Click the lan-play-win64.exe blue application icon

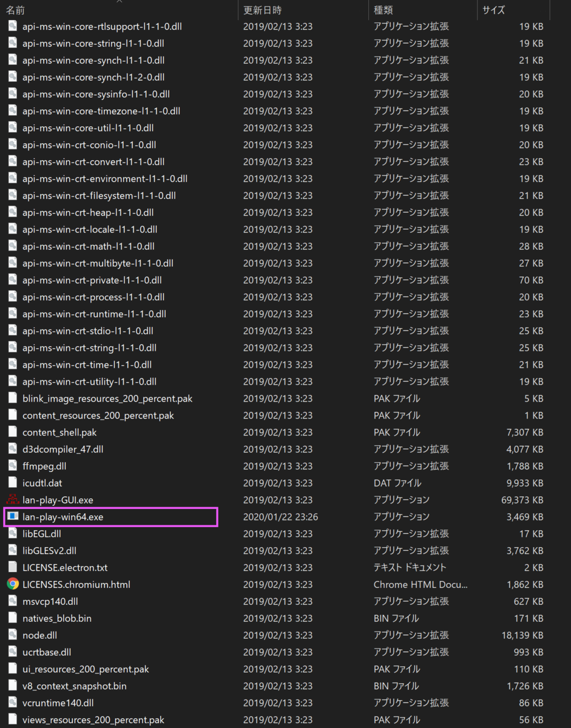click(x=13, y=517)
